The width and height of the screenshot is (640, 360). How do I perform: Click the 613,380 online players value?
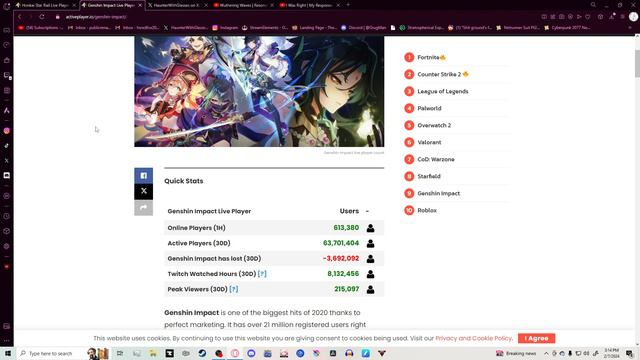tap(346, 228)
